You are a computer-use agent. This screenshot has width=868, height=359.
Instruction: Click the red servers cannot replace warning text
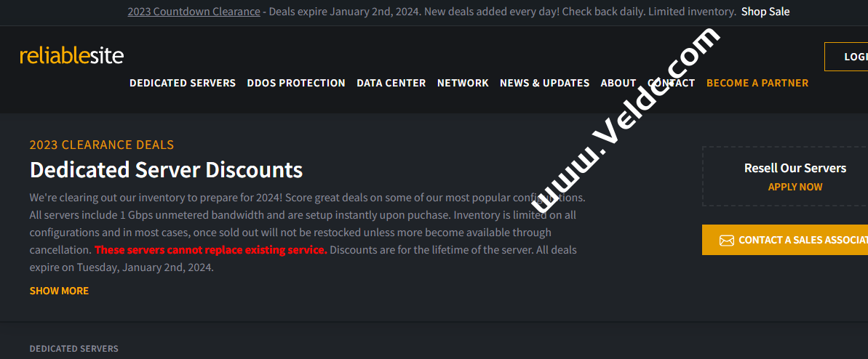point(211,250)
